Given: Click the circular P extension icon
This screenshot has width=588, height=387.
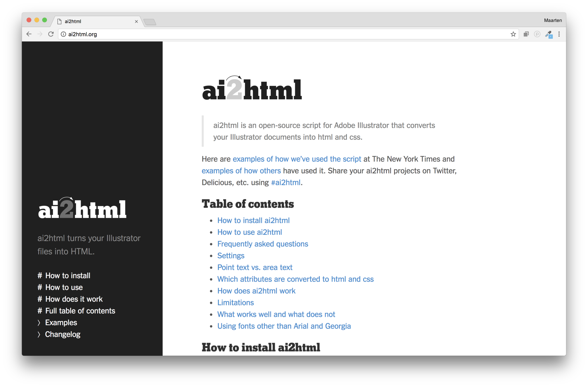Looking at the screenshot, I should point(537,34).
